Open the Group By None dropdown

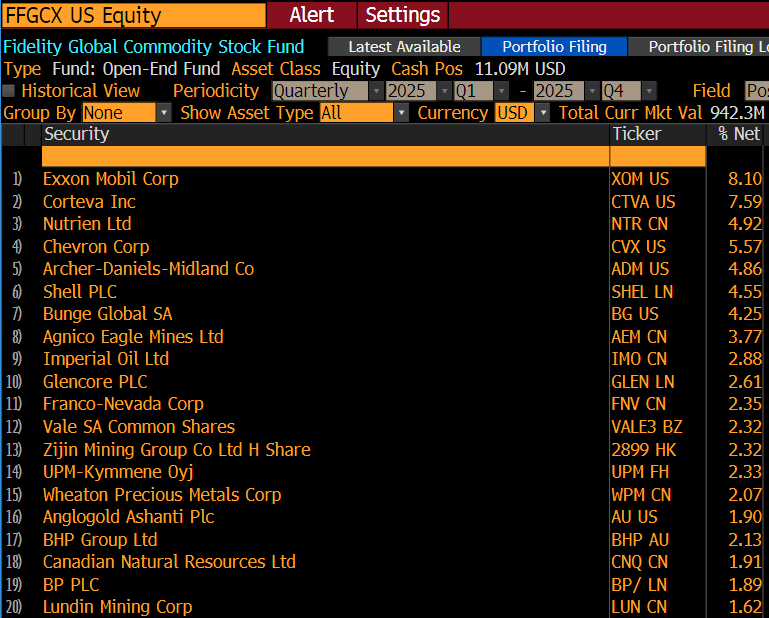coord(127,113)
